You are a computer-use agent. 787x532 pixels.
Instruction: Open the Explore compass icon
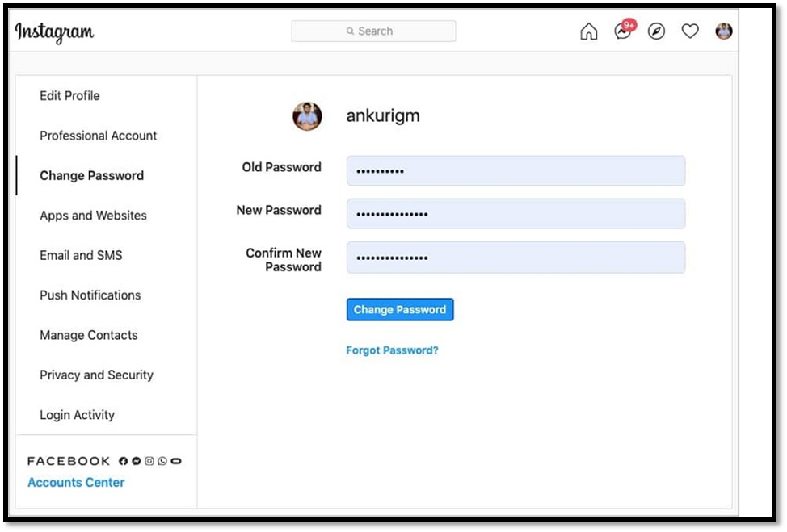click(x=656, y=31)
